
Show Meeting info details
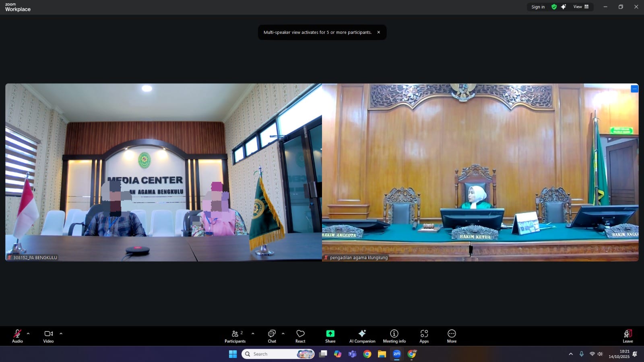(394, 336)
